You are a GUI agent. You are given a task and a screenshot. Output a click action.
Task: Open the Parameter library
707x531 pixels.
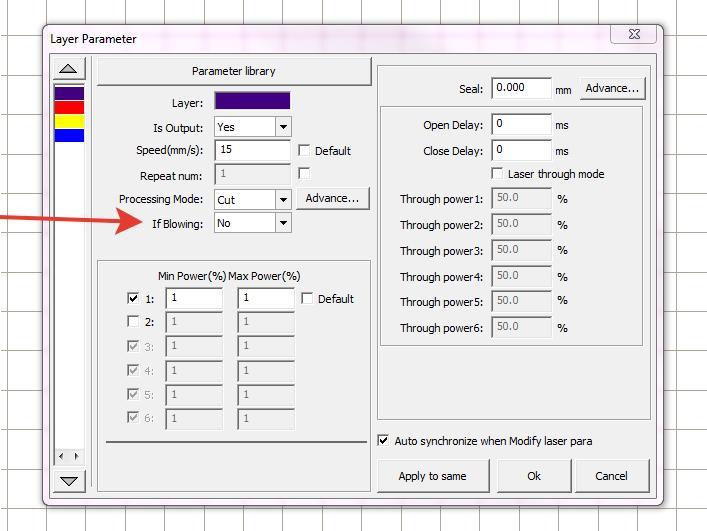coord(233,71)
